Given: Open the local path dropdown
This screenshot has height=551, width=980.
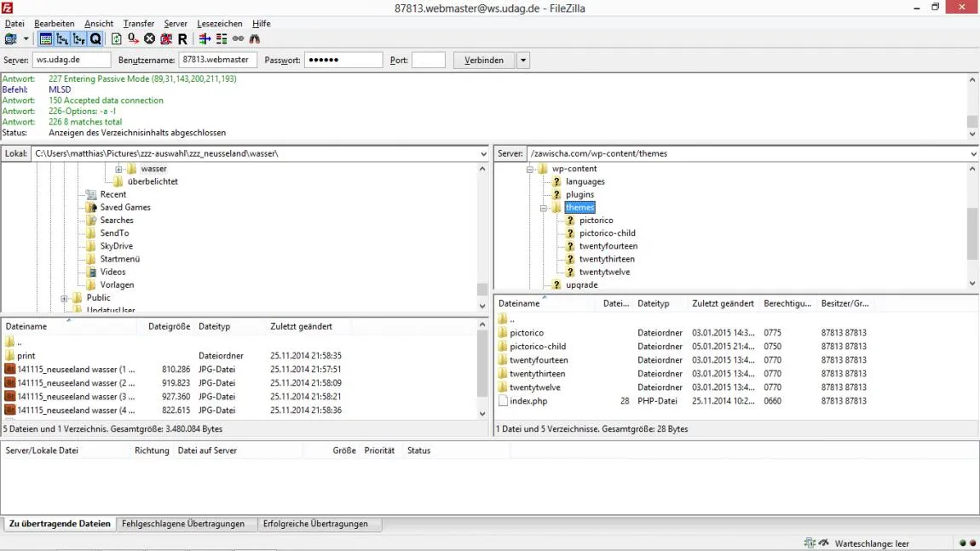Looking at the screenshot, I should [483, 153].
